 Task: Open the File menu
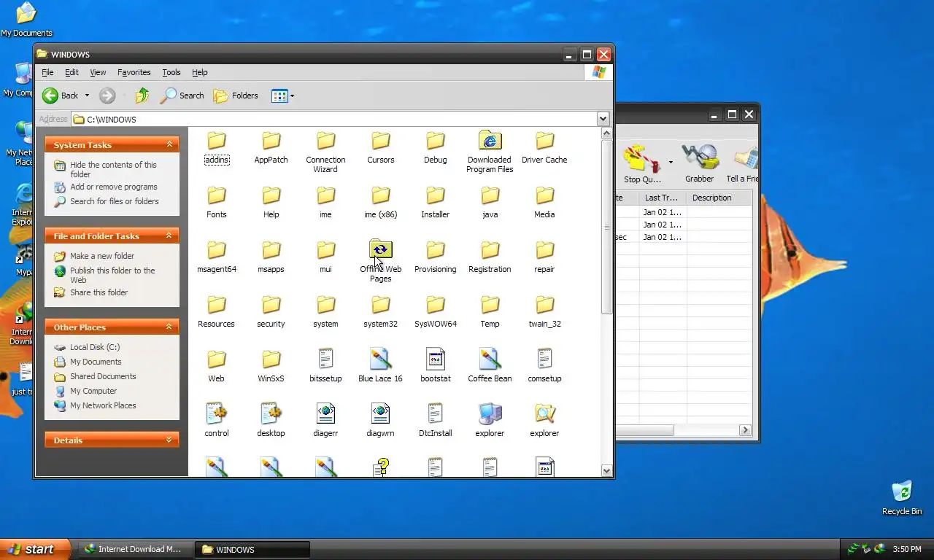tap(47, 72)
